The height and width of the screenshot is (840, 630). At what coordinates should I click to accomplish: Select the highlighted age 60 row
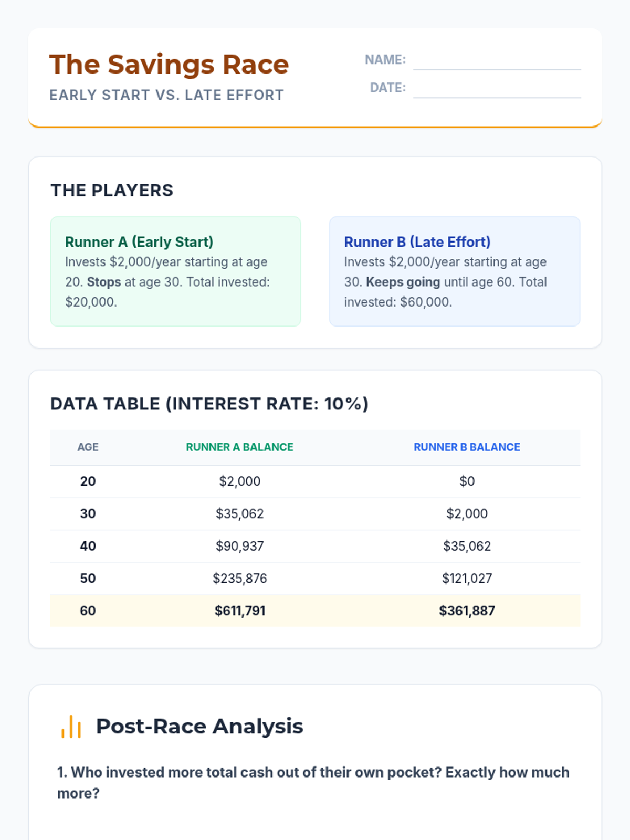click(x=315, y=611)
